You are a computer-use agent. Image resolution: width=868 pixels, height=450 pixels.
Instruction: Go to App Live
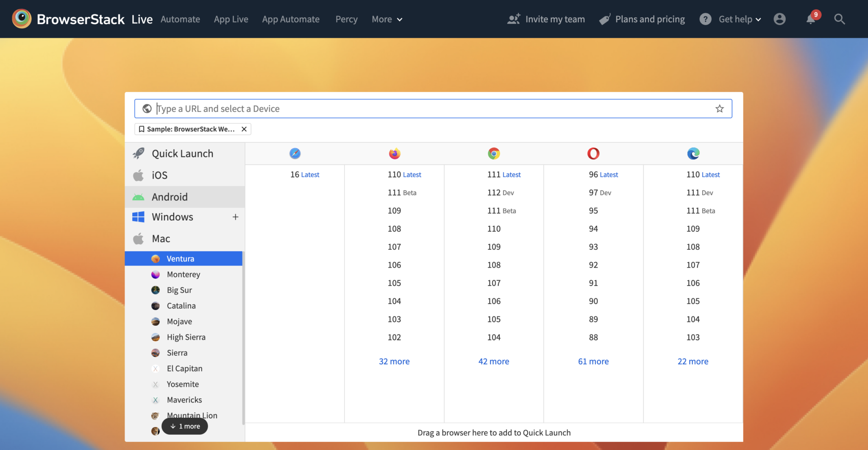tap(231, 19)
